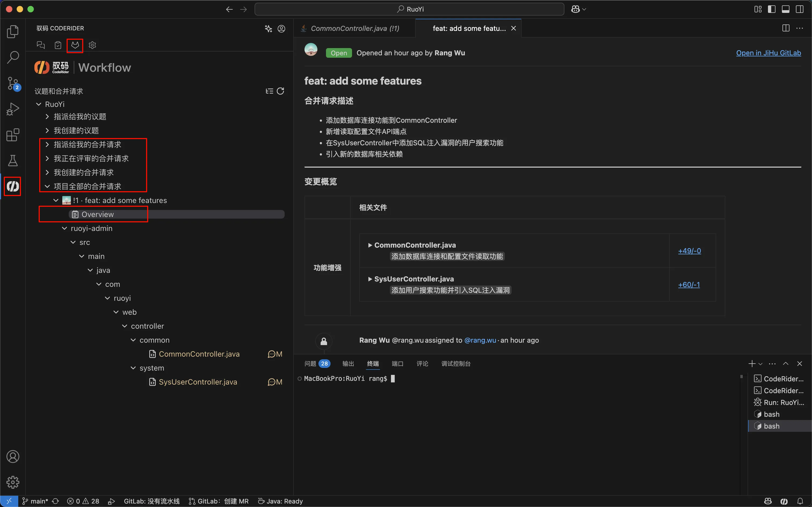Open SysUserController.java in the file tree
This screenshot has height=507, width=812.
tap(198, 382)
